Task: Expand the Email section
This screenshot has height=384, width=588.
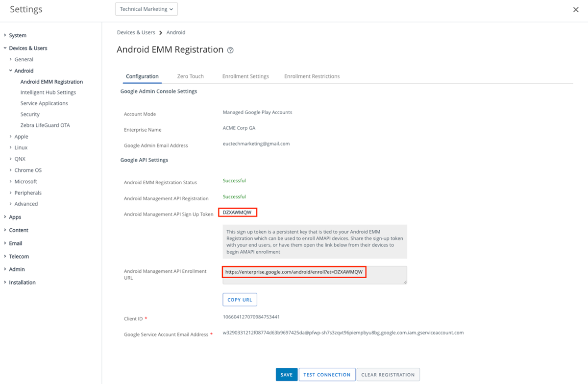Action: pyautogui.click(x=16, y=243)
